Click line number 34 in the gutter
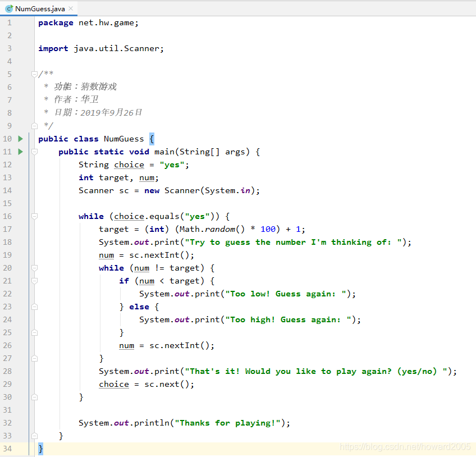The width and height of the screenshot is (476, 457). (7, 449)
